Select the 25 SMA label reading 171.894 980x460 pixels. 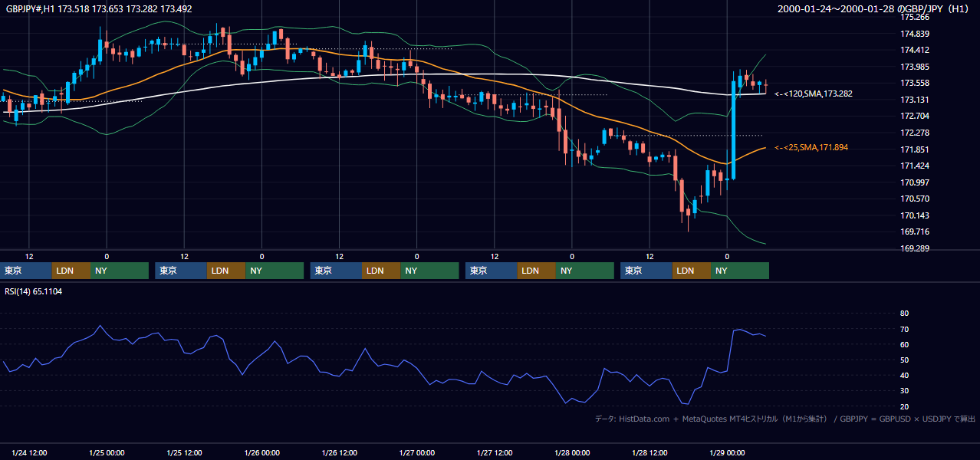pyautogui.click(x=811, y=147)
